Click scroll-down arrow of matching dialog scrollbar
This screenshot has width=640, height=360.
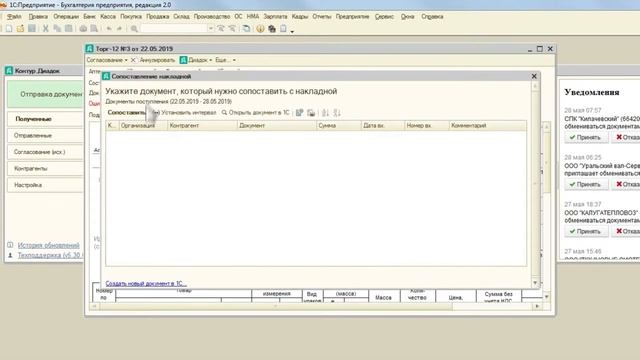coord(535,282)
